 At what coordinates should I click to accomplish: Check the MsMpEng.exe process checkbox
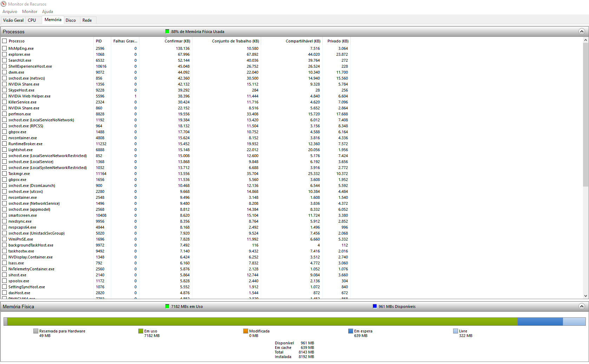(5, 48)
